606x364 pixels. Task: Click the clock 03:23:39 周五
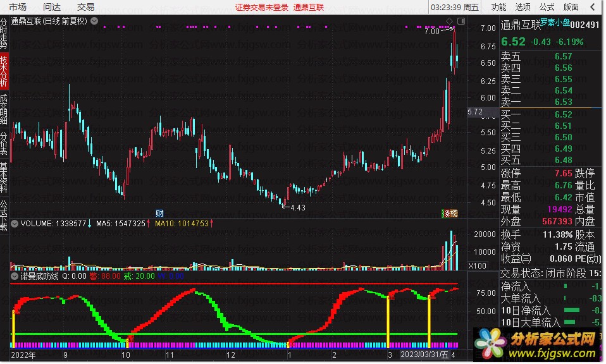pos(455,7)
